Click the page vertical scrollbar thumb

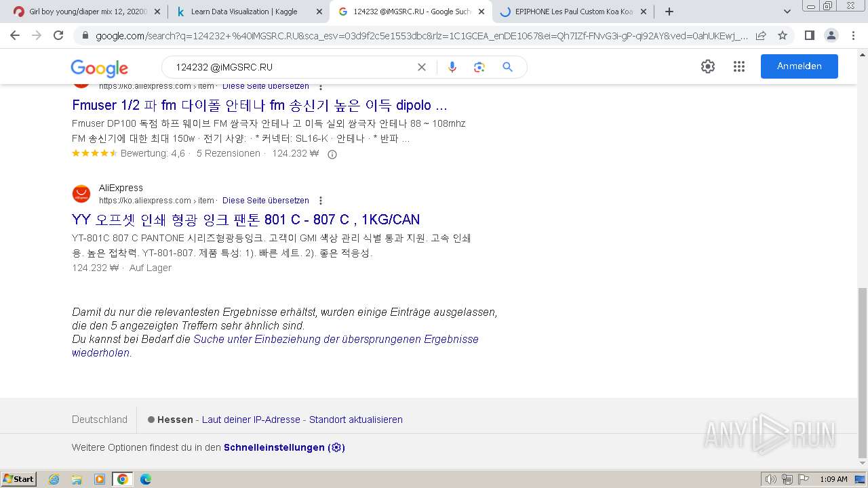click(x=863, y=373)
